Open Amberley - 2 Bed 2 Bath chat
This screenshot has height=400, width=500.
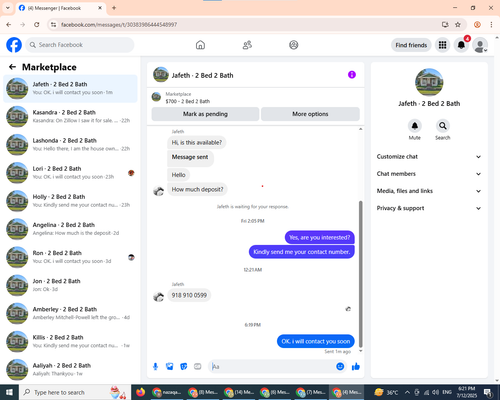[x=70, y=313]
